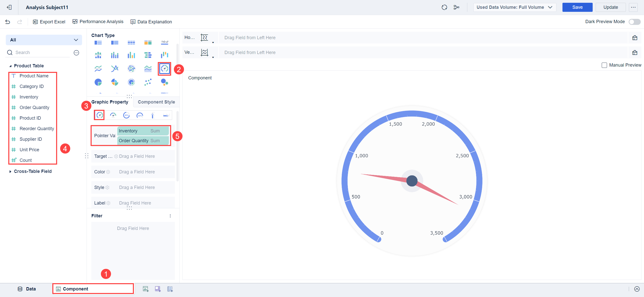The image size is (644, 297).
Task: Choose the 85% circular progress gauge style
Action: 126,115
